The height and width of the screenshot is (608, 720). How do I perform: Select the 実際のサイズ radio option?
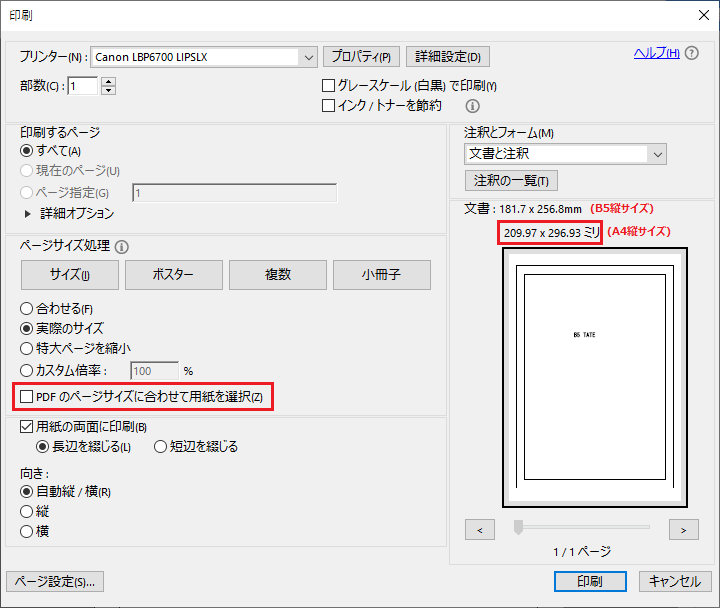[27, 328]
